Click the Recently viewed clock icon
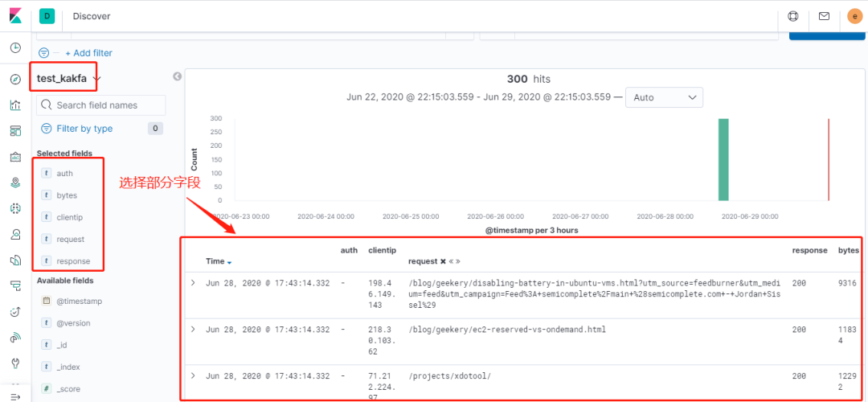 click(15, 48)
